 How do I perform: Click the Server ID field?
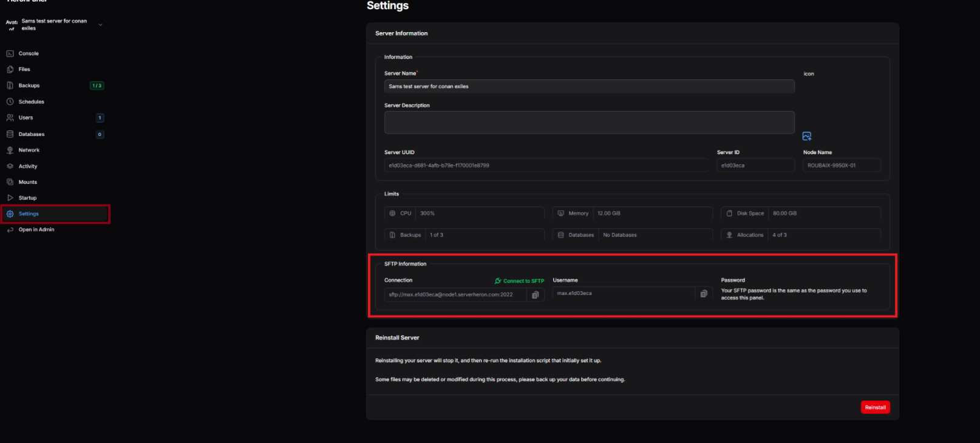(755, 165)
